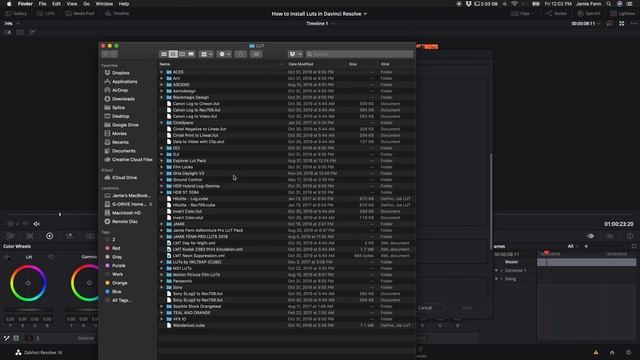Open the Go menu
Viewport: 640px width, 360px height.
pyautogui.click(x=87, y=4)
